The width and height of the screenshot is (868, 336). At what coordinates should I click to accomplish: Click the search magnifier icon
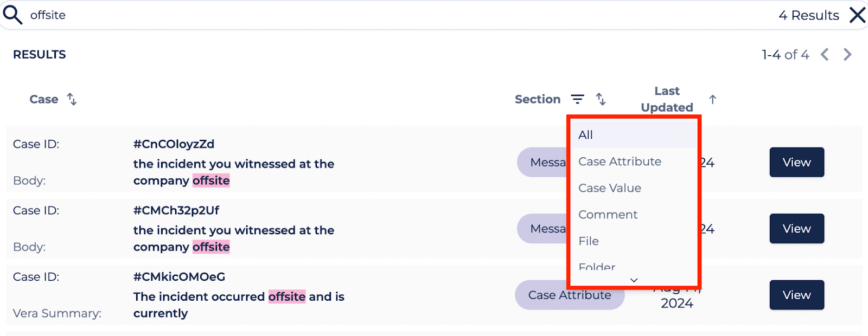coord(12,15)
